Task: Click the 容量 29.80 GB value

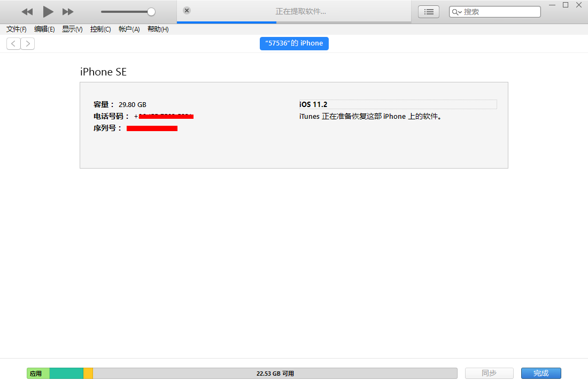Action: click(x=133, y=105)
